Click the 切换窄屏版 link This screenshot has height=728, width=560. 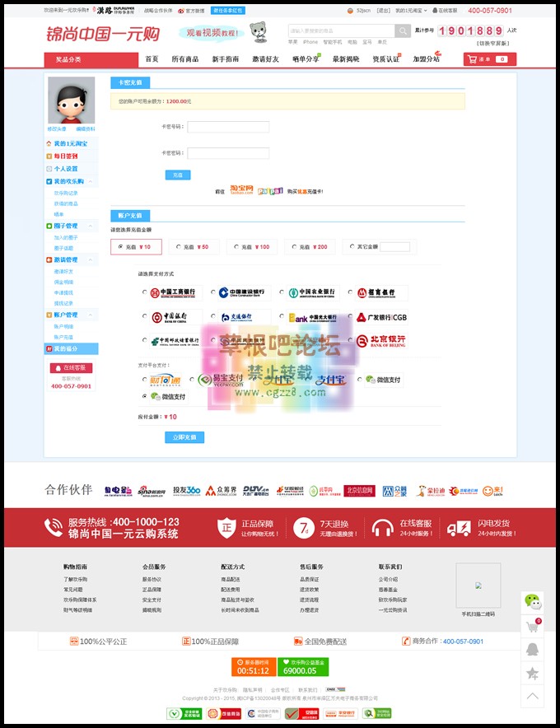coord(493,43)
